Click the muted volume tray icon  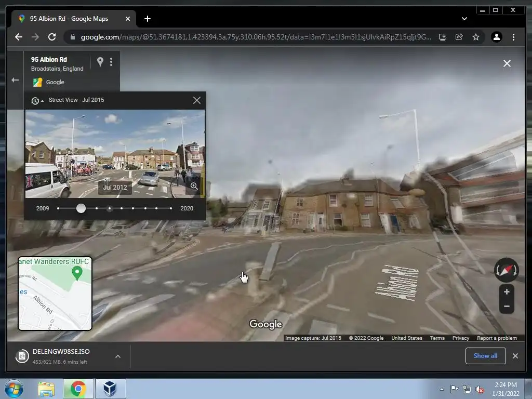(x=480, y=390)
